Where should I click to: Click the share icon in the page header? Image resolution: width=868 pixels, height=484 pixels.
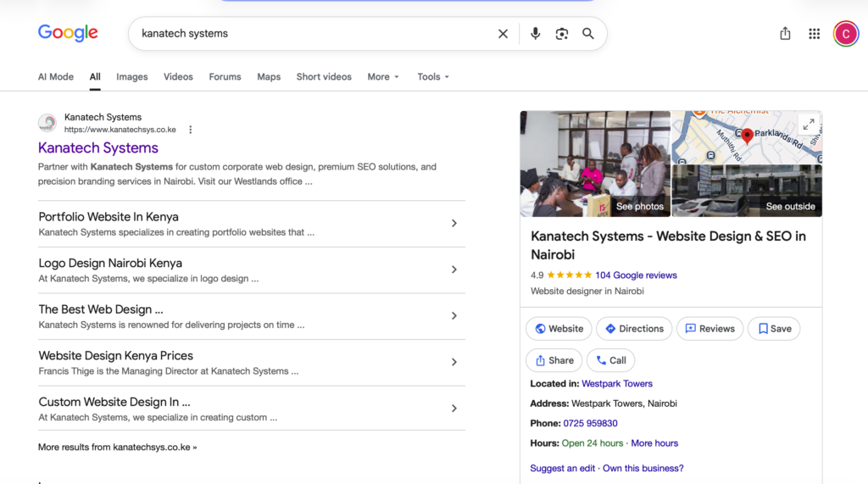click(x=785, y=33)
